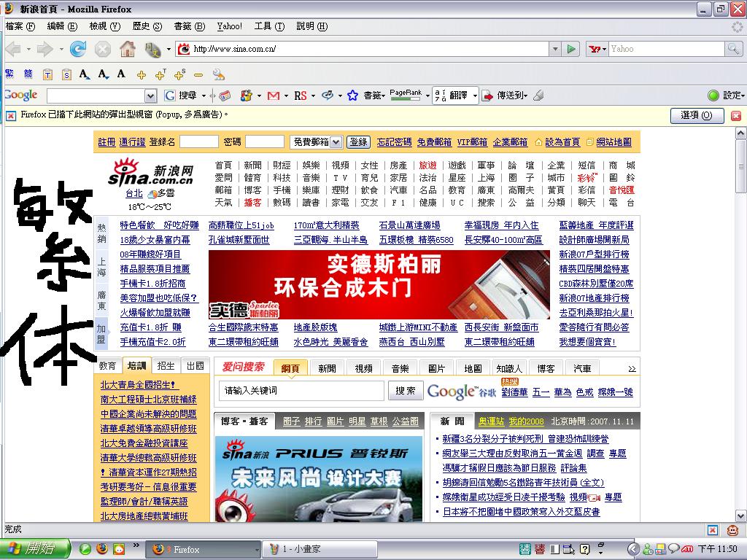Image resolution: width=747 pixels, height=560 pixels.
Task: Click the 登錄 login button
Action: [x=358, y=142]
